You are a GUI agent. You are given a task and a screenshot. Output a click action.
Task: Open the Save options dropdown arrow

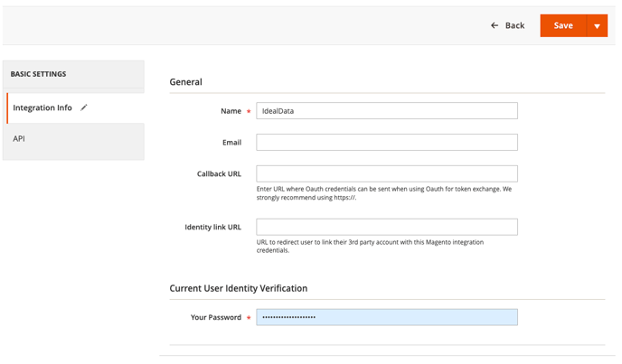[x=597, y=26]
